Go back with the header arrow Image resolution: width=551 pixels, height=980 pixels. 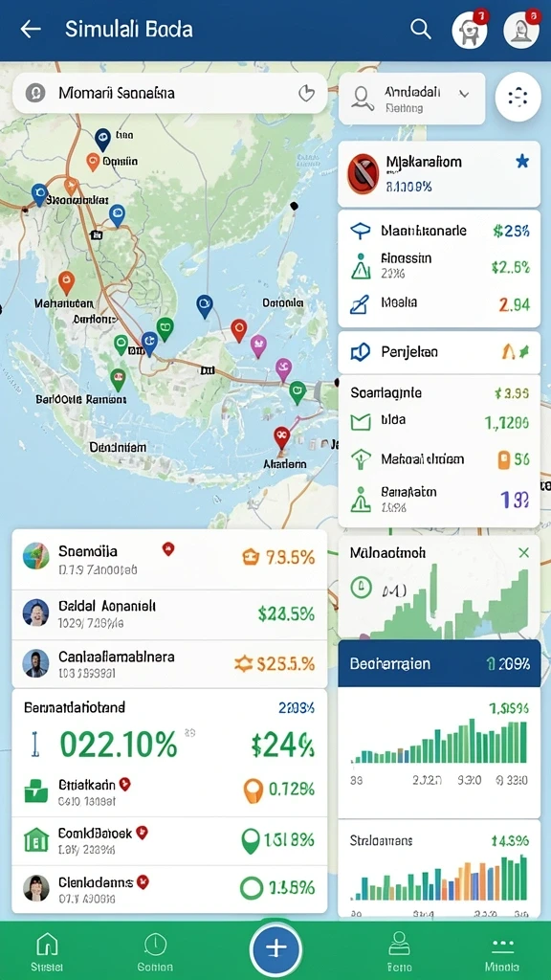click(30, 30)
